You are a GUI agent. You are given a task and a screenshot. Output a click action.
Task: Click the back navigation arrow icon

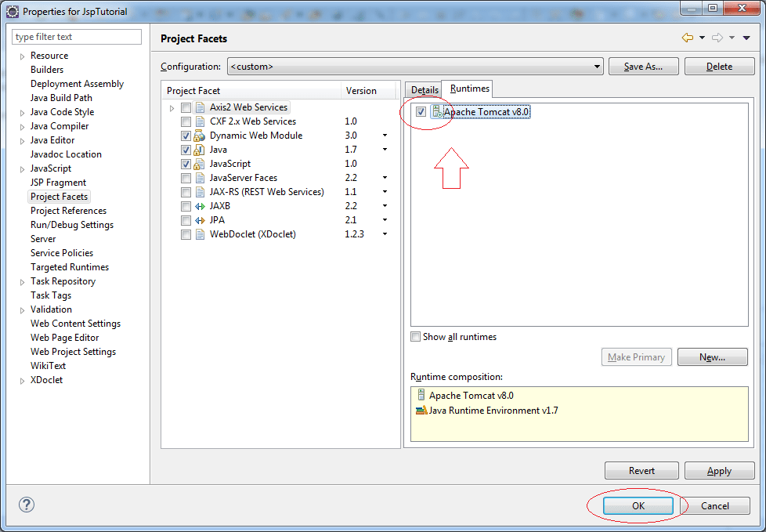(x=688, y=37)
